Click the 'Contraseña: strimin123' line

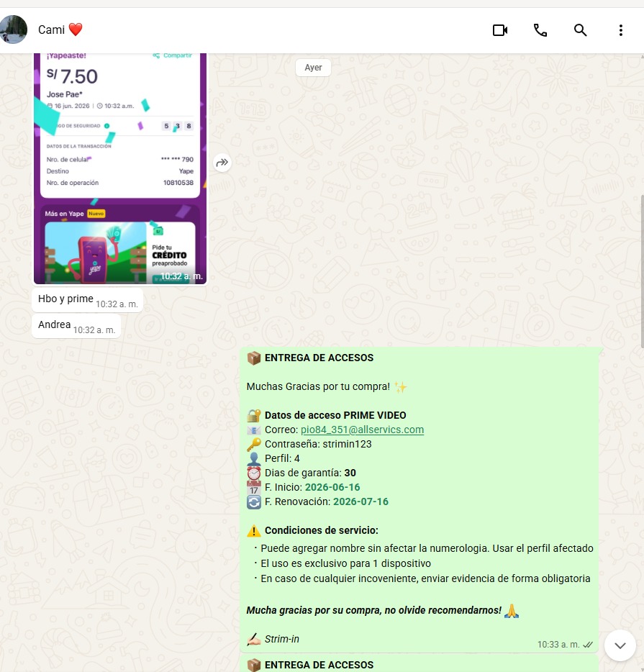318,444
